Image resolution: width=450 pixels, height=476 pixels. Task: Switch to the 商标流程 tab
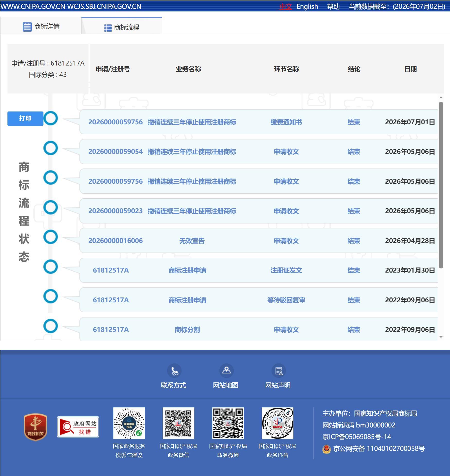point(122,26)
